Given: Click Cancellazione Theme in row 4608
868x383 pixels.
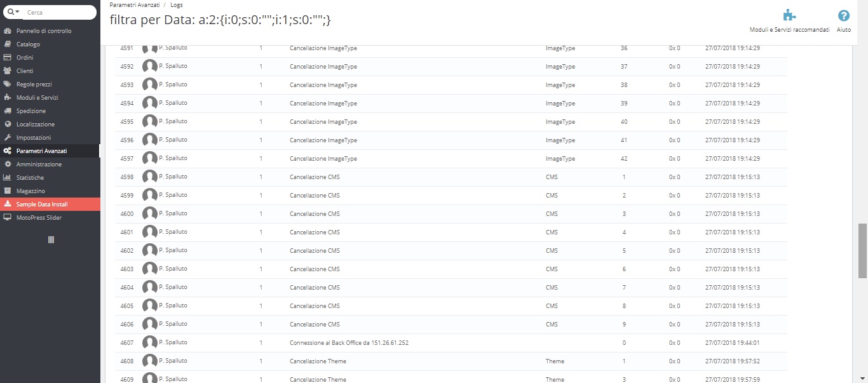Looking at the screenshot, I should 318,361.
